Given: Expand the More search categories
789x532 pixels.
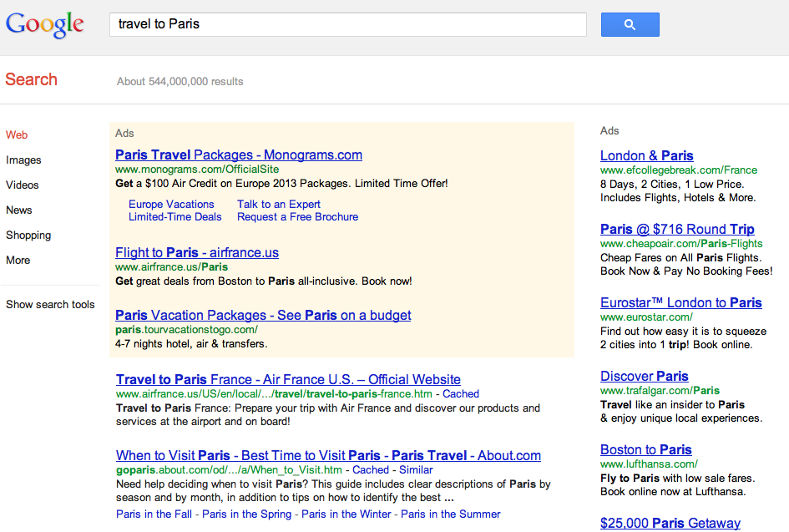Looking at the screenshot, I should (x=18, y=261).
